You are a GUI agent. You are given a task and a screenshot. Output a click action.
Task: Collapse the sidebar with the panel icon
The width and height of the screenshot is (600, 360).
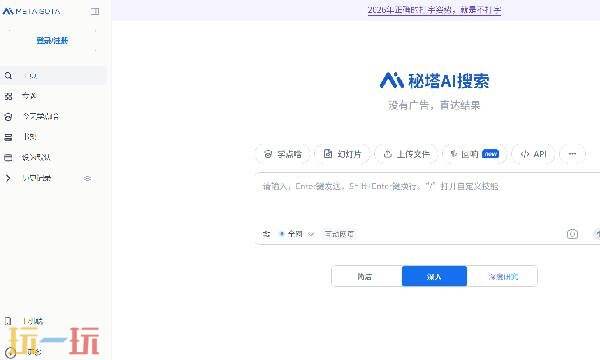click(95, 11)
